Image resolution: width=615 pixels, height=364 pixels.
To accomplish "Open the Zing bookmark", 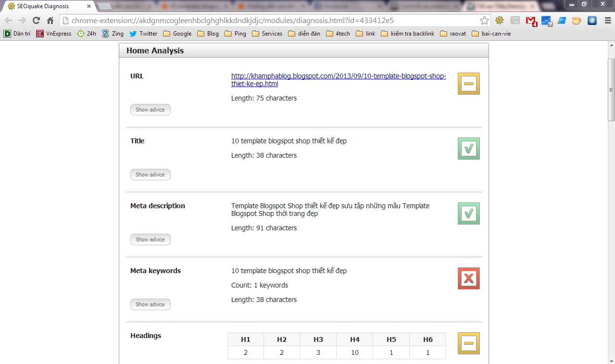I will click(x=113, y=34).
